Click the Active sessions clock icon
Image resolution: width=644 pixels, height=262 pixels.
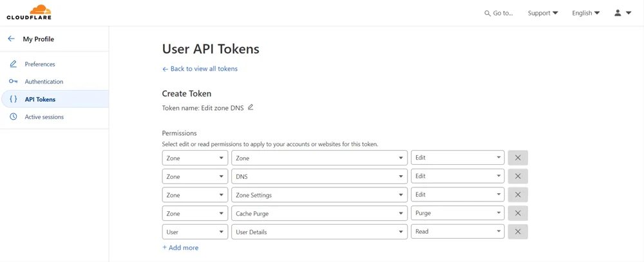(x=13, y=117)
